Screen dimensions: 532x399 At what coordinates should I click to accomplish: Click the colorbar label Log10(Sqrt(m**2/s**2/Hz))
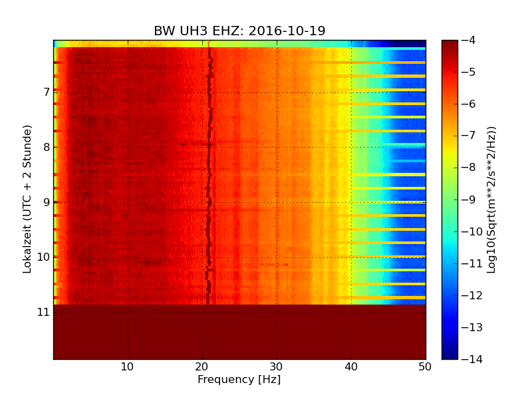pyautogui.click(x=491, y=200)
